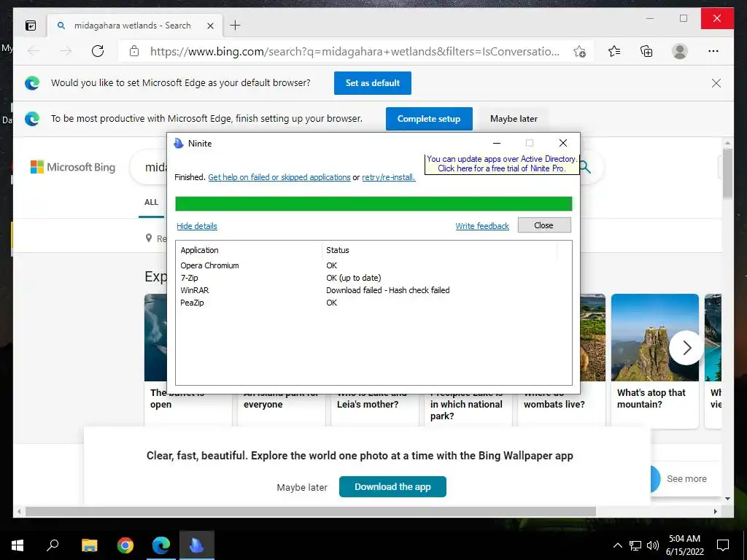Image resolution: width=747 pixels, height=560 pixels.
Task: Open Windows taskbar search
Action: tap(53, 545)
